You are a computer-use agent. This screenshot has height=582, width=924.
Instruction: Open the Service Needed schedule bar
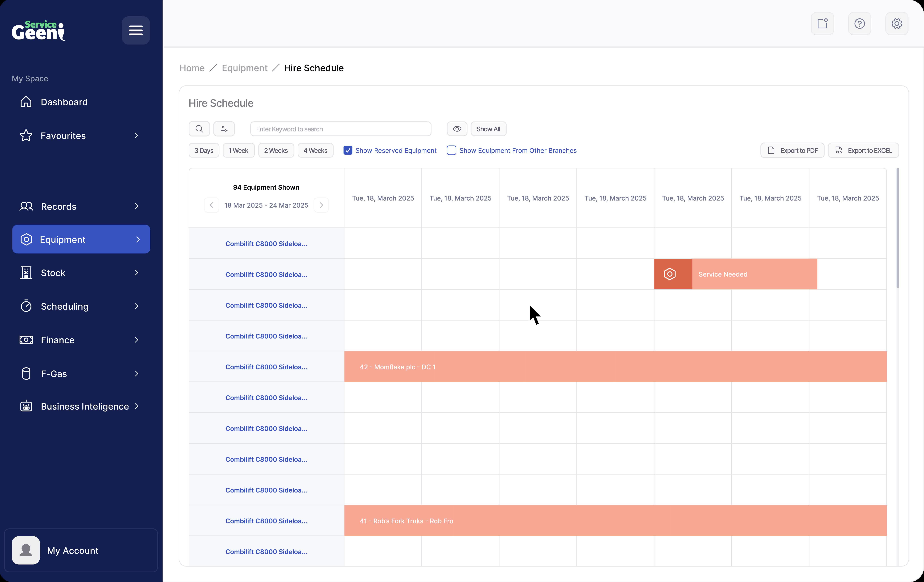pyautogui.click(x=736, y=274)
